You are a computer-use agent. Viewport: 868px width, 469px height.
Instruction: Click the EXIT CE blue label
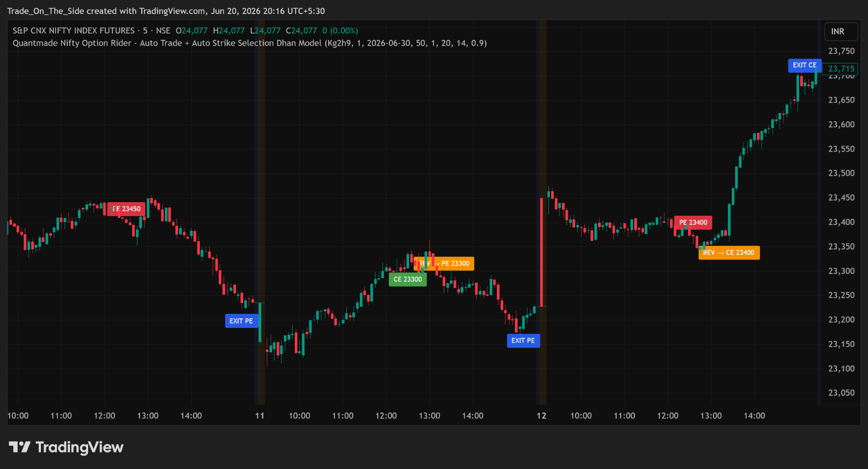[x=805, y=65]
